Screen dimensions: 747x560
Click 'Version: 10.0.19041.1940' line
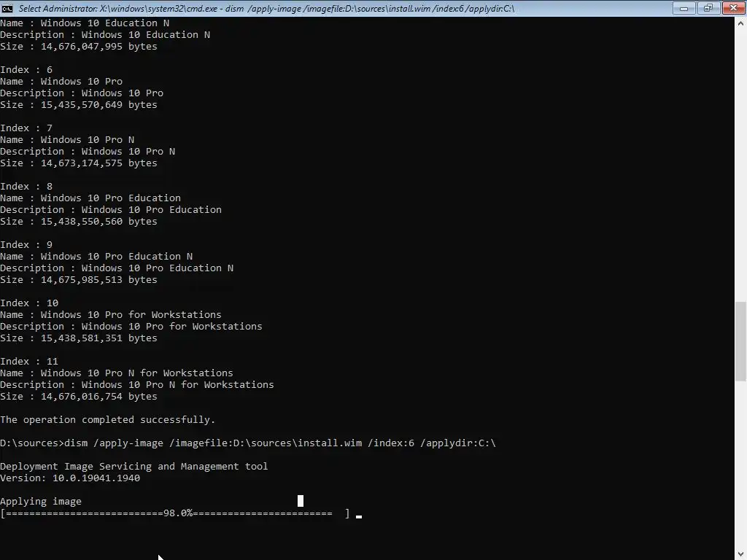[x=70, y=478]
